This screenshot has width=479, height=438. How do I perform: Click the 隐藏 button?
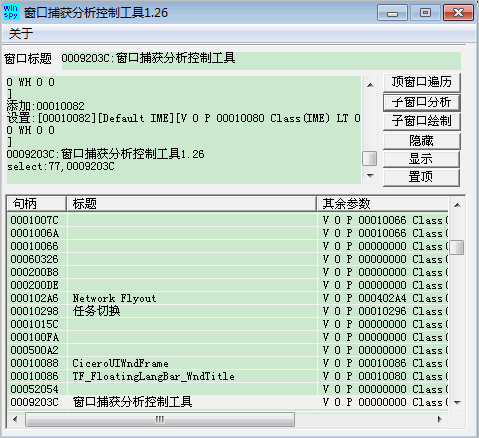click(421, 141)
